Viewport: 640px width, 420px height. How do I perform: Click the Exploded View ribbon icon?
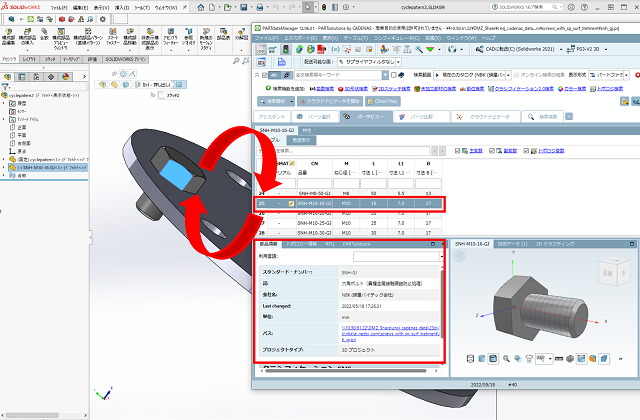pos(242,31)
